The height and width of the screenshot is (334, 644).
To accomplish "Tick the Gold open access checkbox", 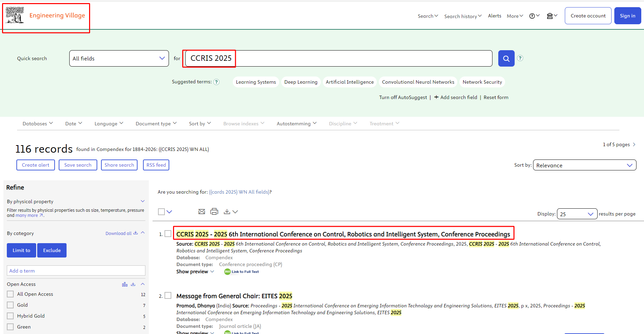I will point(11,305).
